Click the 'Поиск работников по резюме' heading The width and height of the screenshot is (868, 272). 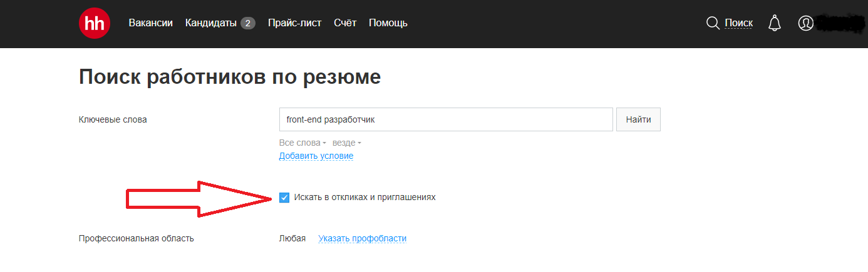(230, 78)
